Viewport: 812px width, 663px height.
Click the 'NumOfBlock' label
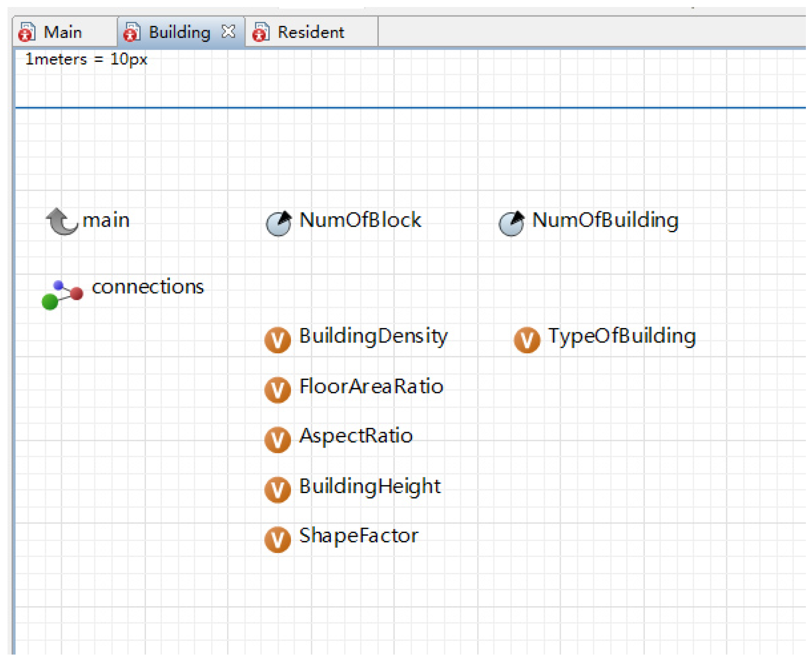360,220
